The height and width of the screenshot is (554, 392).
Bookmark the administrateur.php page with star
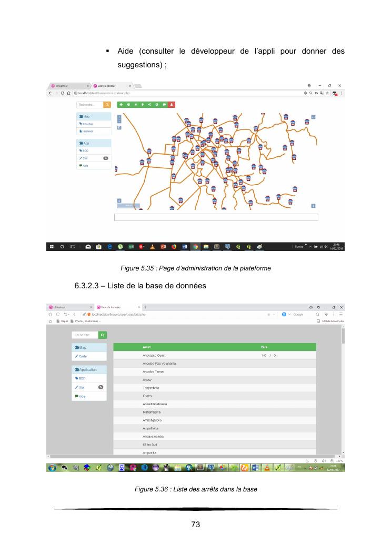(327, 93)
